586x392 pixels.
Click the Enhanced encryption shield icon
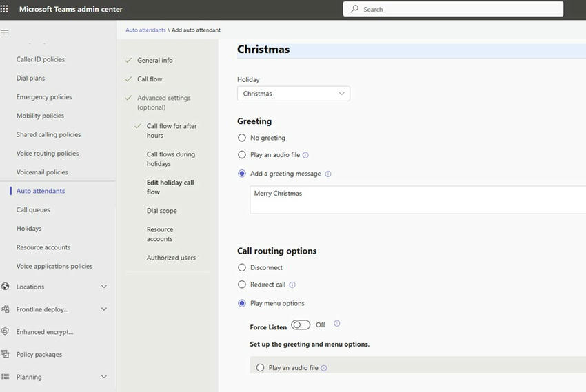pos(6,332)
